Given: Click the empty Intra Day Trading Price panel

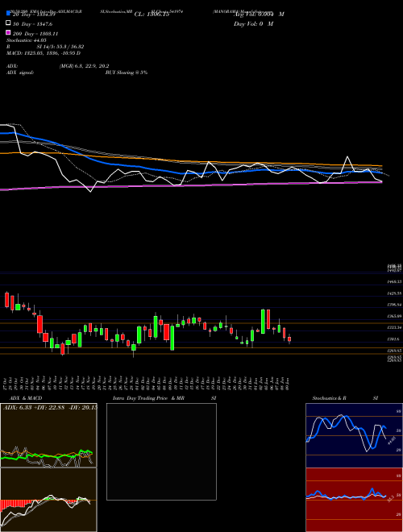Looking at the screenshot, I should click(161, 451).
